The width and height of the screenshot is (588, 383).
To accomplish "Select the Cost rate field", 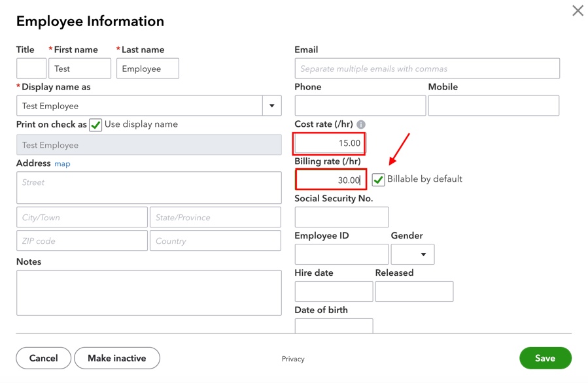I will (x=329, y=142).
